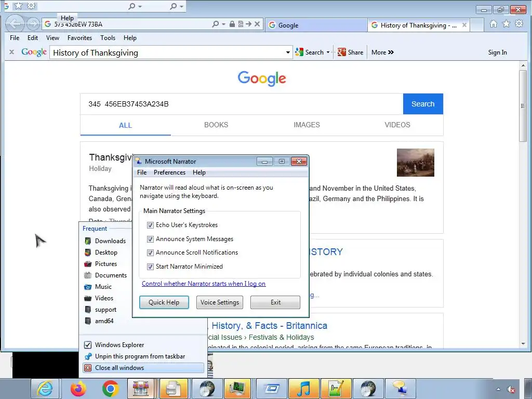Select the VIDEOS results tab

tap(397, 125)
